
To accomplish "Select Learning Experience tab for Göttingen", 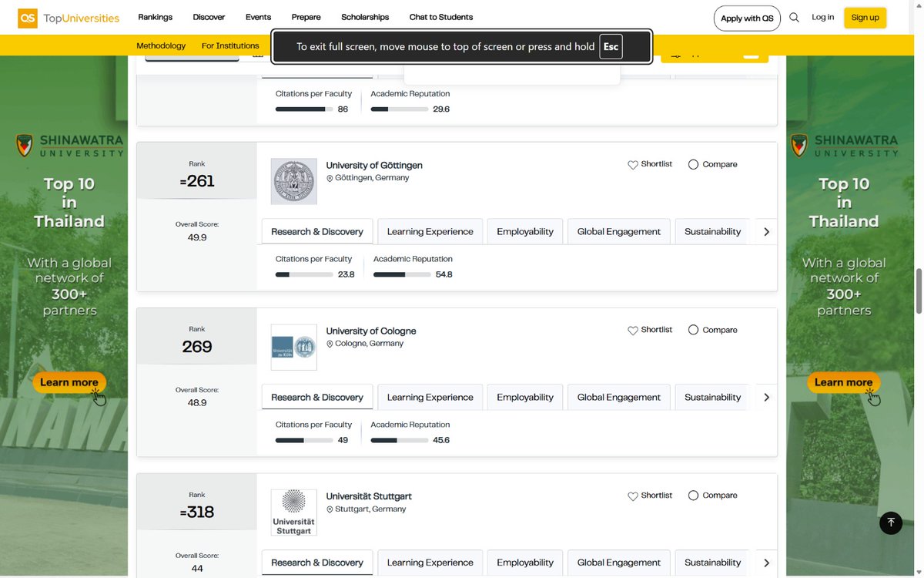I will pyautogui.click(x=430, y=232).
